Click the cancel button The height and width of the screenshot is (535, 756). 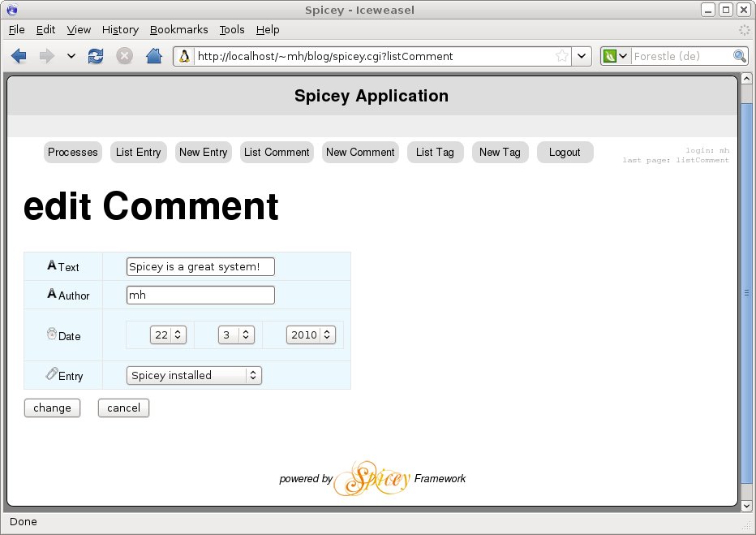[x=123, y=408]
